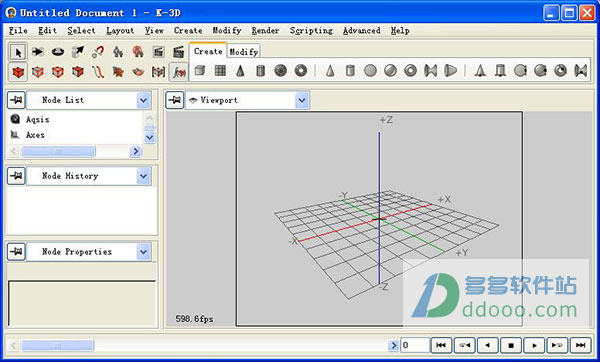Open the Viewport panel type dropdown
Image resolution: width=600 pixels, height=362 pixels.
pos(302,100)
